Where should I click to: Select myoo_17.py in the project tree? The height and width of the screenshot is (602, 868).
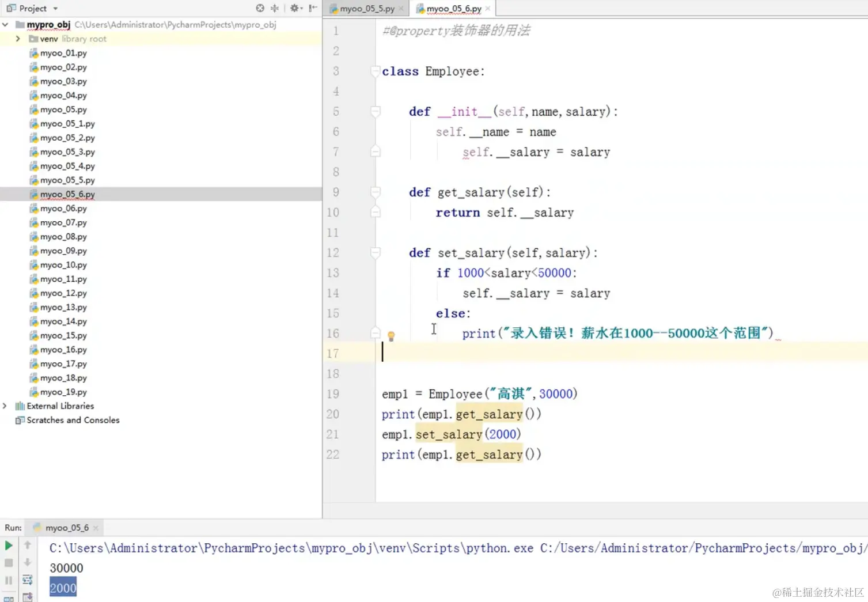click(x=63, y=364)
